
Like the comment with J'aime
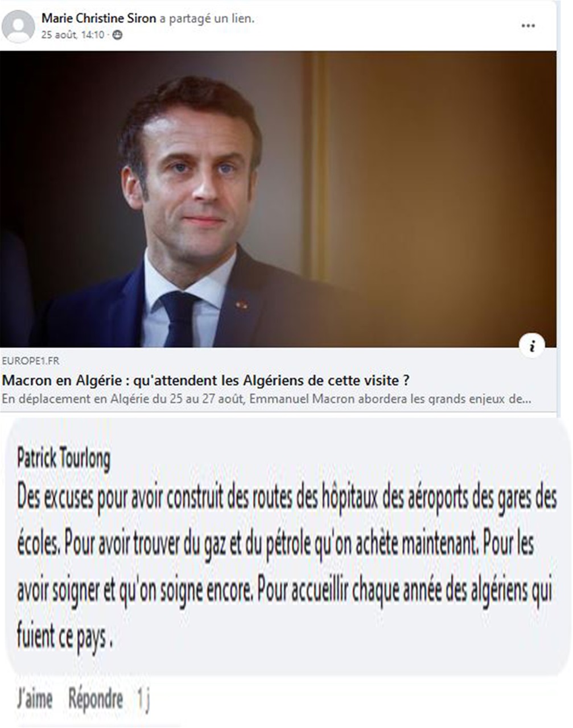(35, 700)
